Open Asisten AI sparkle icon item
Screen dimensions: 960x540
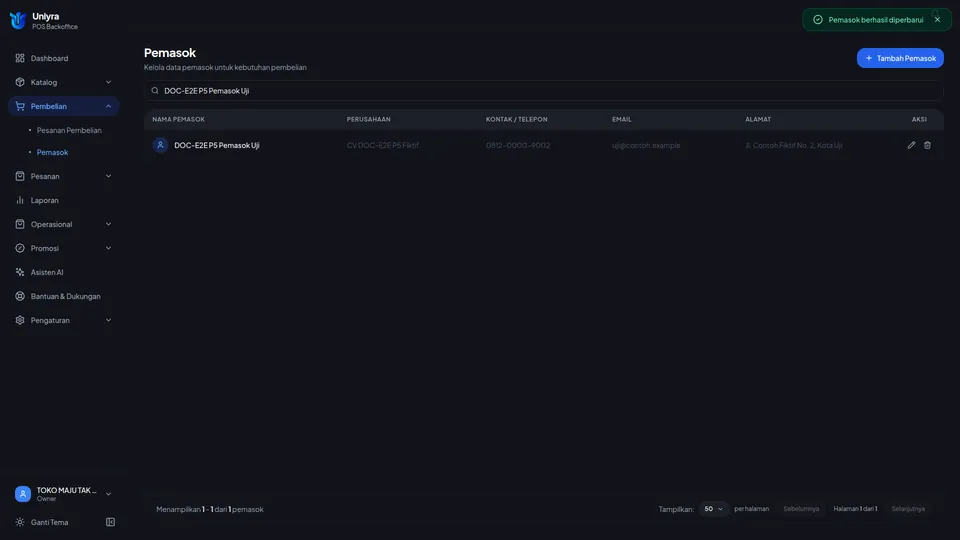[20, 272]
